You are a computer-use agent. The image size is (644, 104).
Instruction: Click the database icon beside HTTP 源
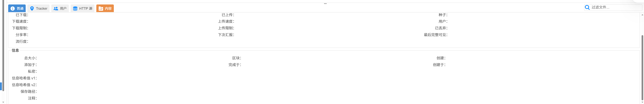click(75, 9)
